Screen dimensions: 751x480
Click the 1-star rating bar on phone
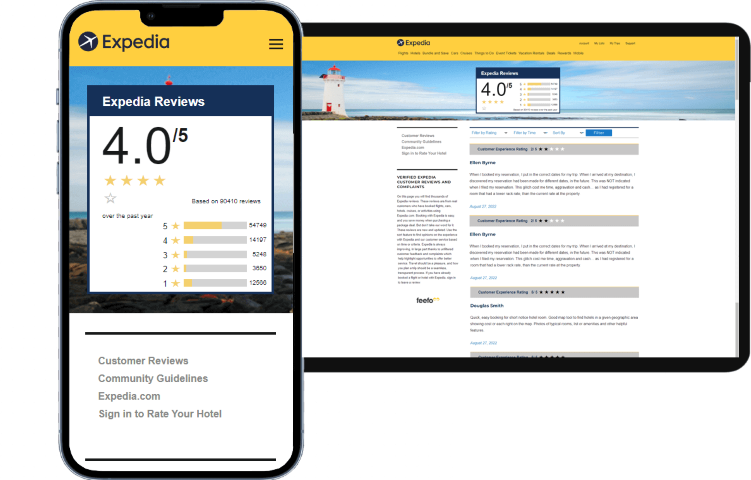[x=215, y=283]
